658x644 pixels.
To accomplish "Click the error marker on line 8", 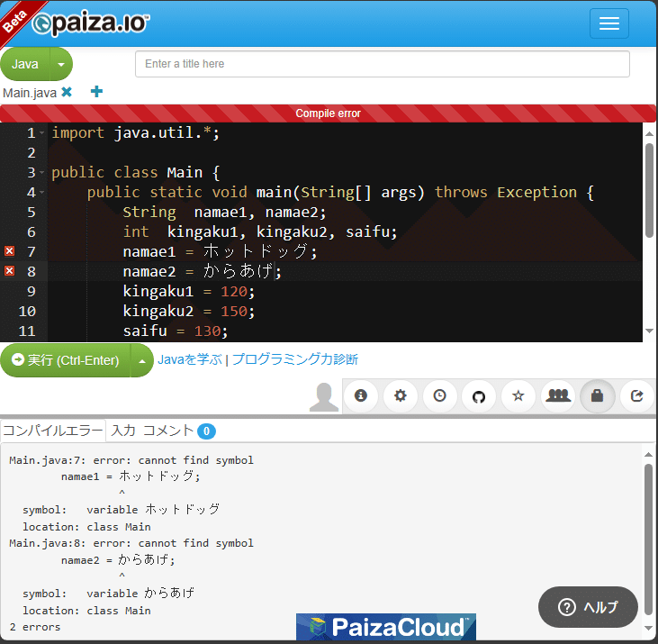I will [9, 271].
